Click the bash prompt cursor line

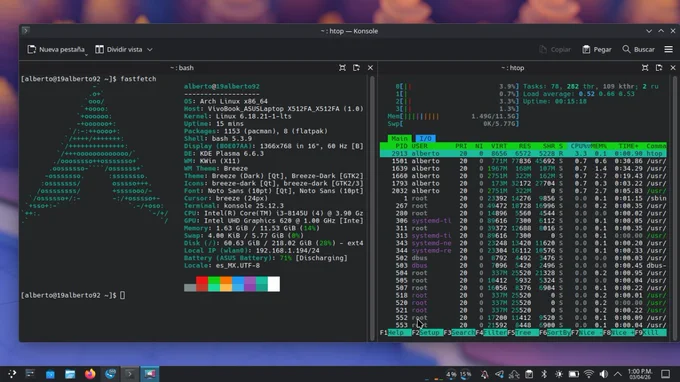73,295
